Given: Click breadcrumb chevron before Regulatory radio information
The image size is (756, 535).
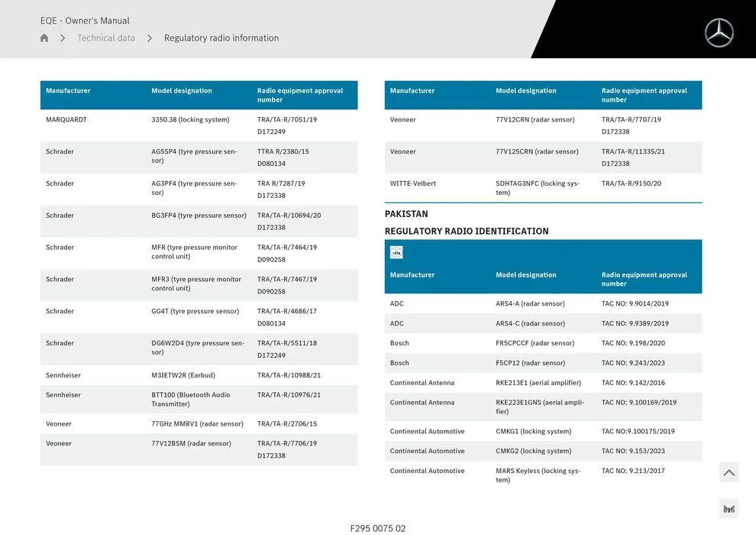Looking at the screenshot, I should click(x=150, y=38).
